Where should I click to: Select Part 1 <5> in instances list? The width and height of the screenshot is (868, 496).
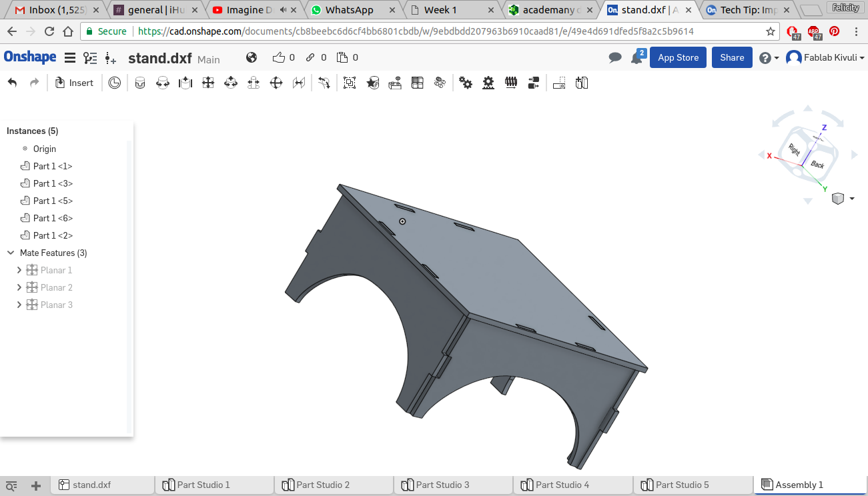(x=53, y=201)
